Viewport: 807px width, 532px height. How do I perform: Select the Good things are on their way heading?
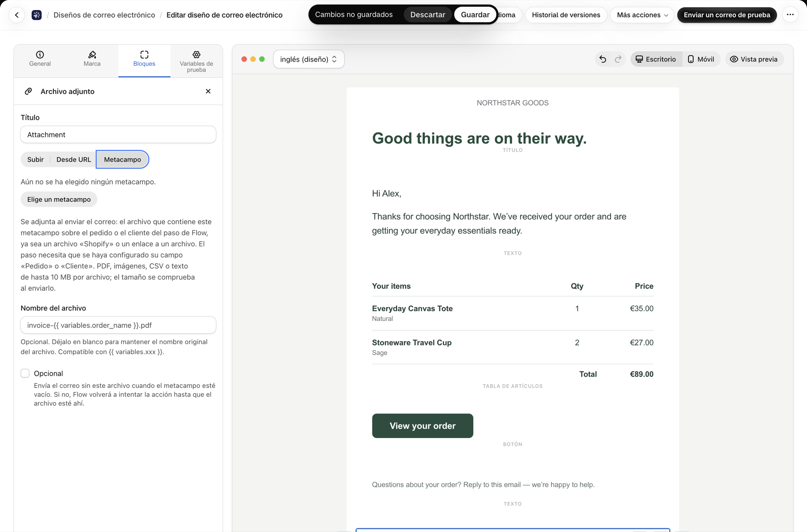(x=479, y=138)
